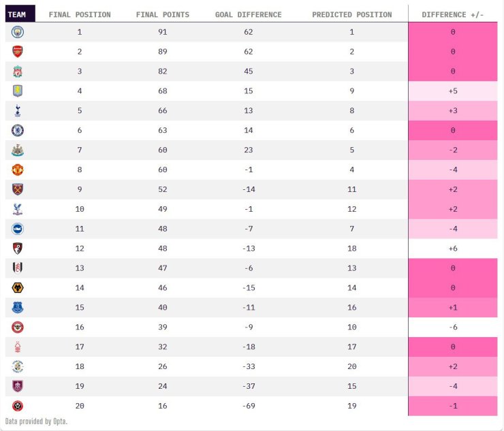This screenshot has height=431, width=504.
Task: Select the DIFFERENCE +/- column header
Action: point(452,15)
